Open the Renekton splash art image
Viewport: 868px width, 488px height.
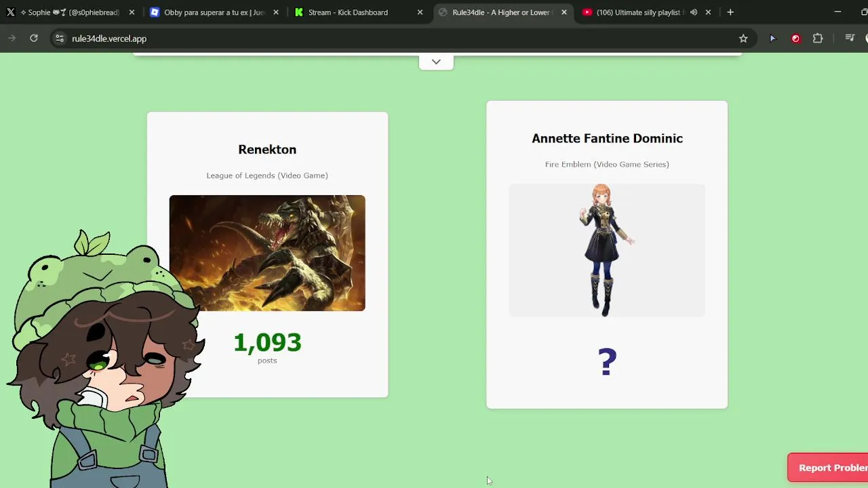267,253
